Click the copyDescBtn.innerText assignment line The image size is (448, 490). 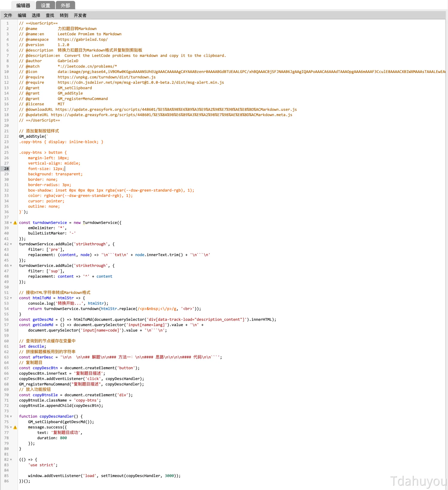click(62, 373)
